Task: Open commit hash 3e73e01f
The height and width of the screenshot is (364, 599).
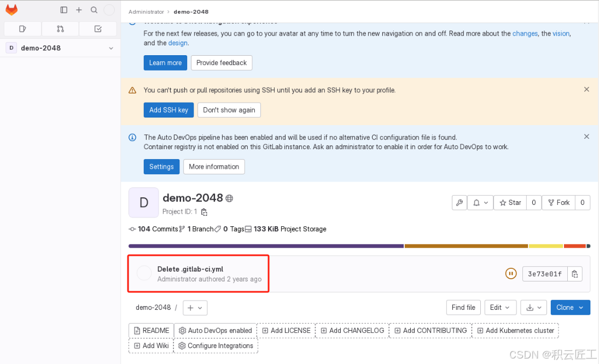Action: point(545,274)
